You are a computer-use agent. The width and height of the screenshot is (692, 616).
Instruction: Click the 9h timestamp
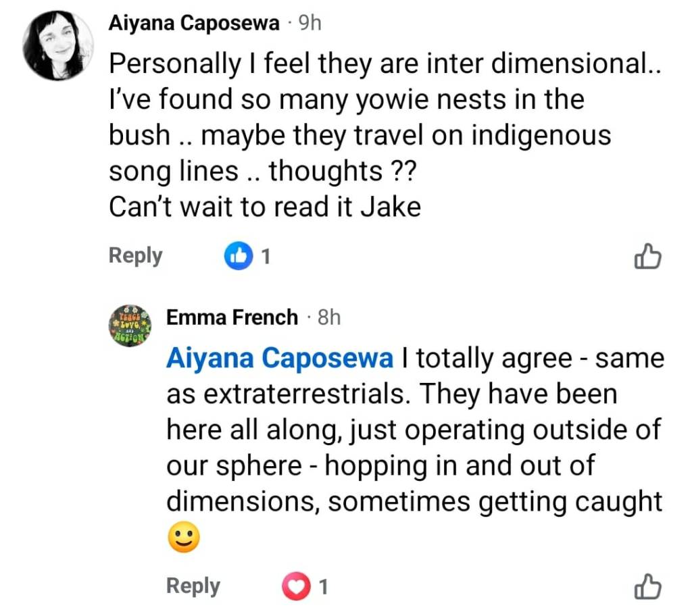tap(310, 23)
